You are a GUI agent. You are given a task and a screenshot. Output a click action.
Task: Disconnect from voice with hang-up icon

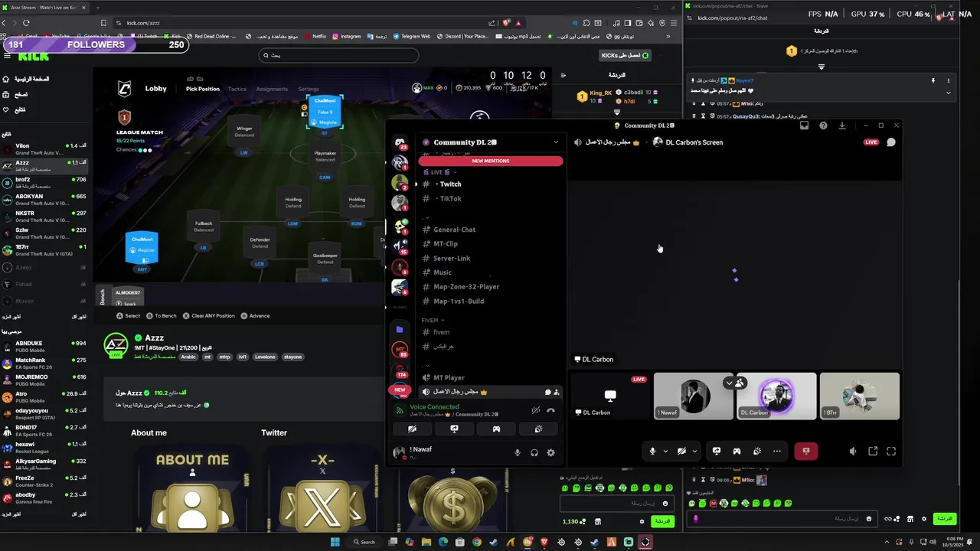pos(550,410)
